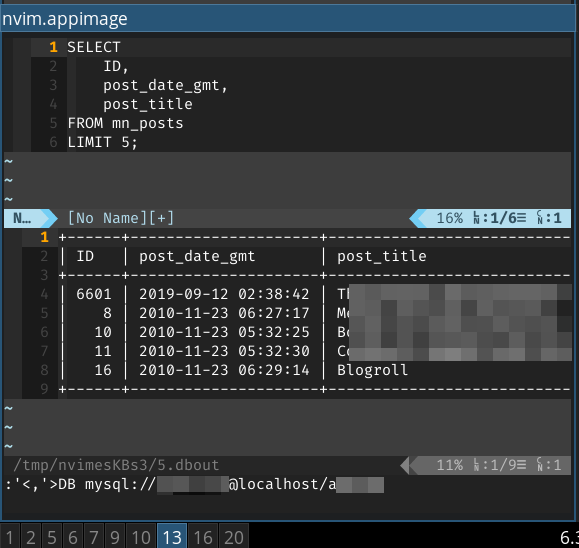Click line indicator 1/9 in lower statusline

point(500,465)
